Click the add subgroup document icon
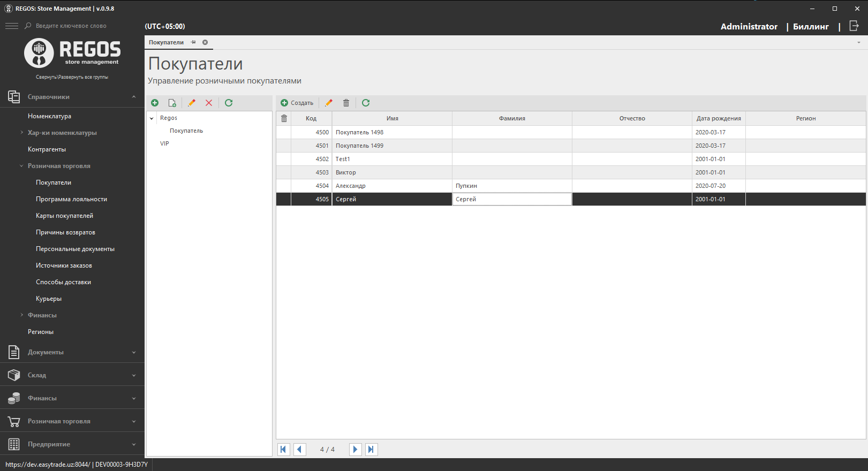Screen dimensions: 868x471 [172, 103]
